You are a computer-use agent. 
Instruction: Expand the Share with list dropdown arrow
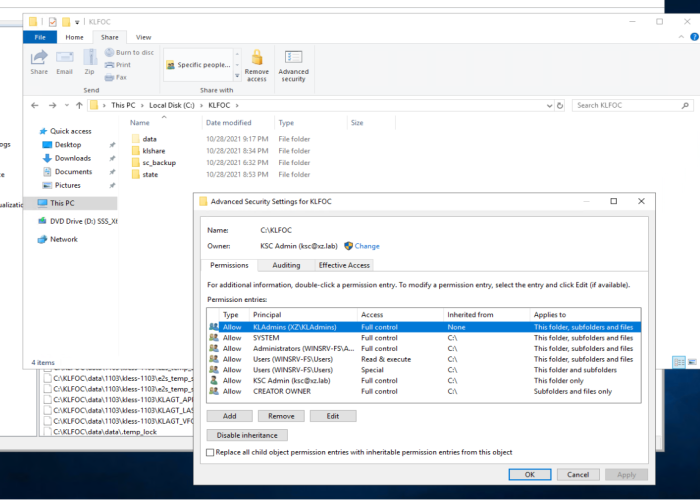(237, 75)
